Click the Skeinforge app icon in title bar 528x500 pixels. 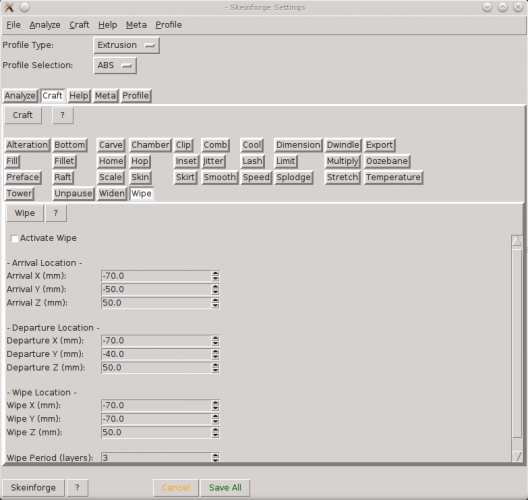click(9, 7)
